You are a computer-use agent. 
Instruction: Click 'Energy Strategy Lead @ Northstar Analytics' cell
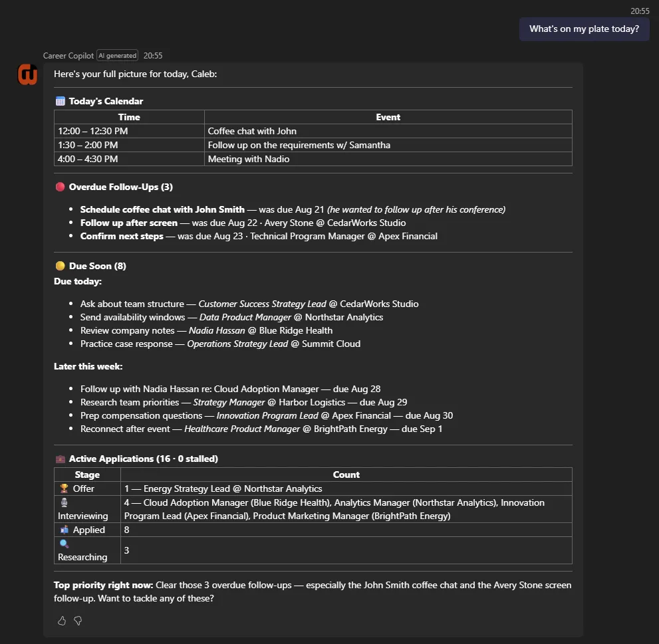tap(346, 488)
